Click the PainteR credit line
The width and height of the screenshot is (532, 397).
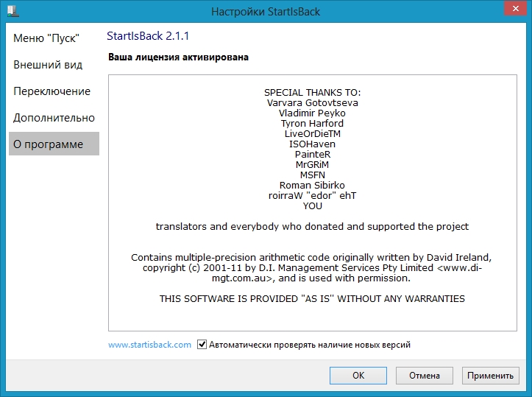point(313,154)
